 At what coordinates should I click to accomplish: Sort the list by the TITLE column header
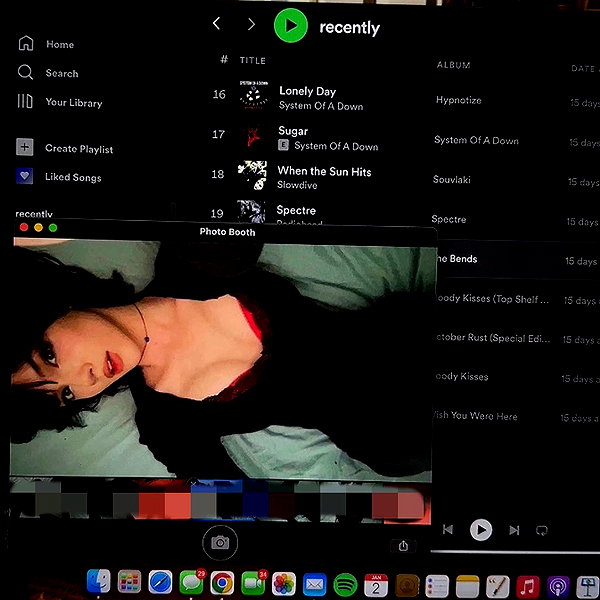[x=253, y=60]
